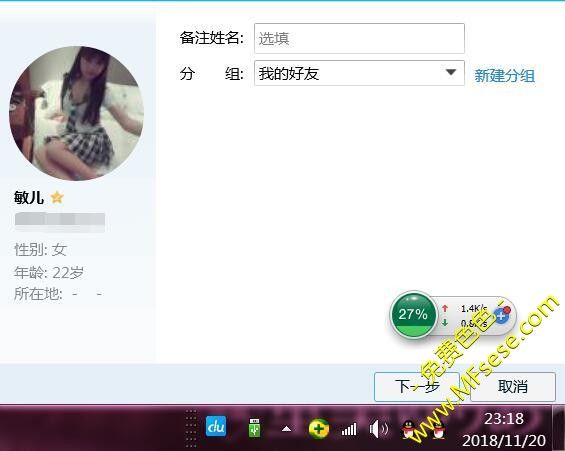This screenshot has width=565, height=451.
Task: Click the blue plus accelerate icon
Action: pyautogui.click(x=501, y=316)
